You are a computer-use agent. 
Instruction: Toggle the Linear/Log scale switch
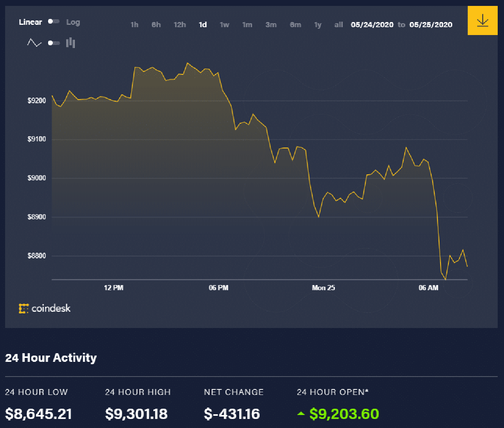54,22
